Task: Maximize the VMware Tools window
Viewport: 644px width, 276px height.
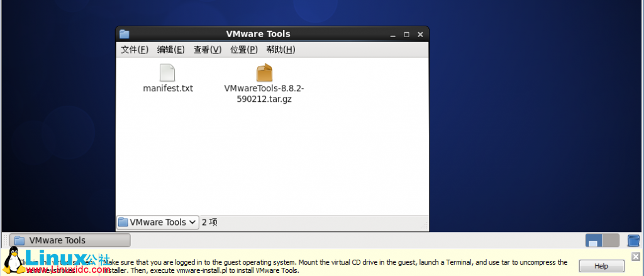Action: 406,34
